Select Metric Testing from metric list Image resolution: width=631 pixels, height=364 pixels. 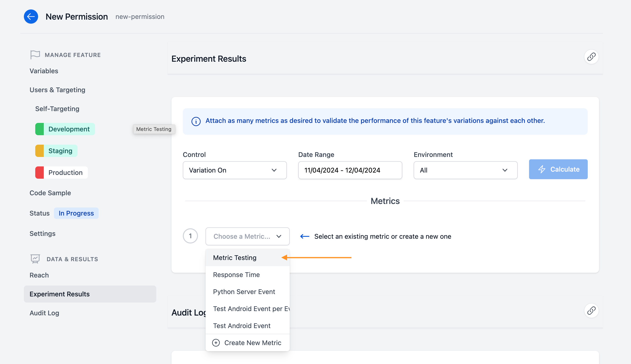(235, 257)
